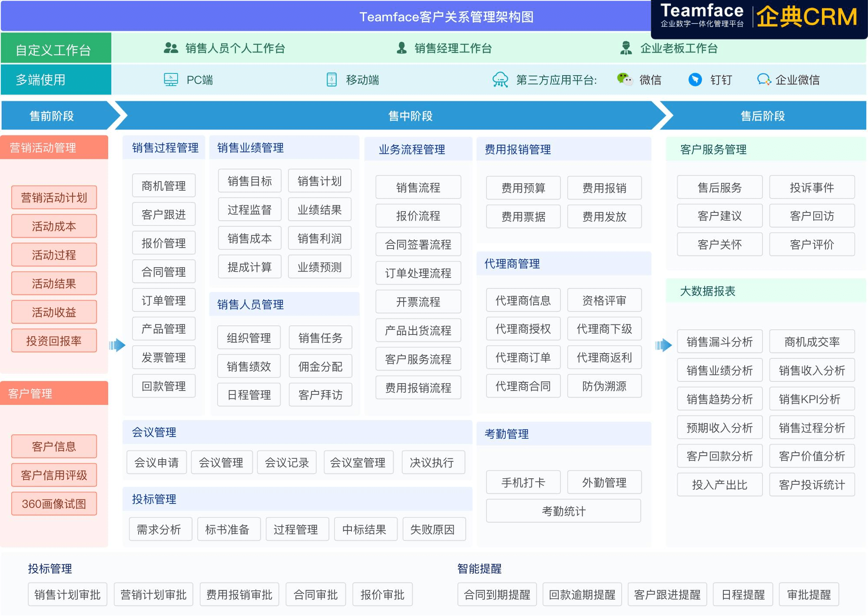Image resolution: width=868 pixels, height=616 pixels.
Task: Open the 失败原因 box
Action: (x=434, y=530)
